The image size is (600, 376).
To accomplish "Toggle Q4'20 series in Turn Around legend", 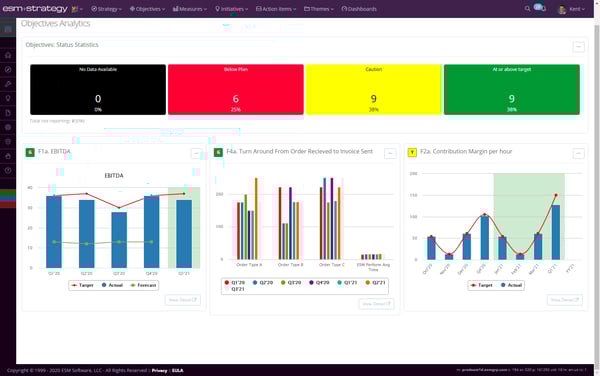I will click(x=319, y=282).
